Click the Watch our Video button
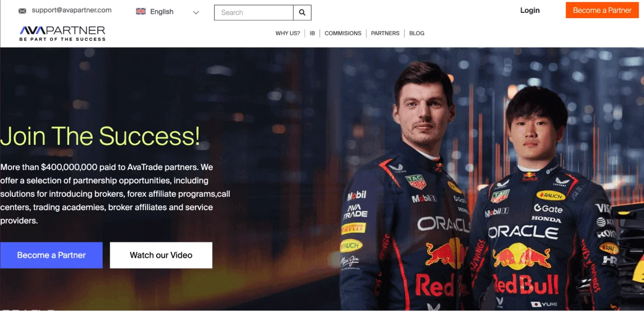644x311 pixels. 161,255
